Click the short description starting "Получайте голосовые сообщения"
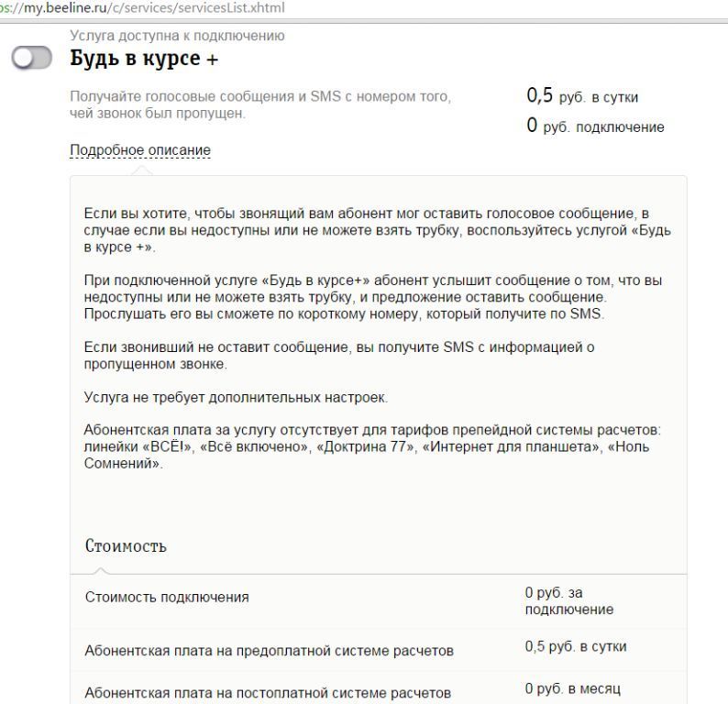Image resolution: width=728 pixels, height=704 pixels. pos(260,104)
